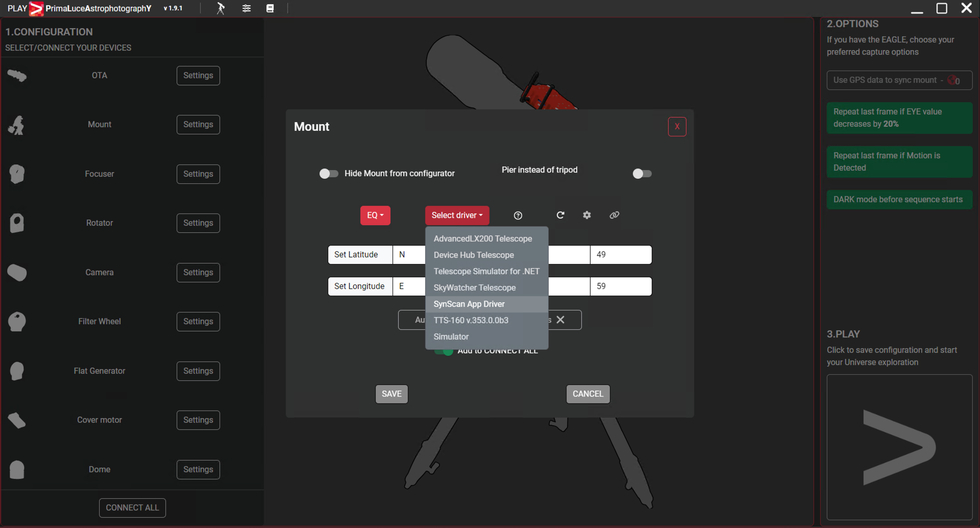Toggle Repeat last frame if Motion is Detected
Screen dimensions: 980x528
tap(899, 162)
